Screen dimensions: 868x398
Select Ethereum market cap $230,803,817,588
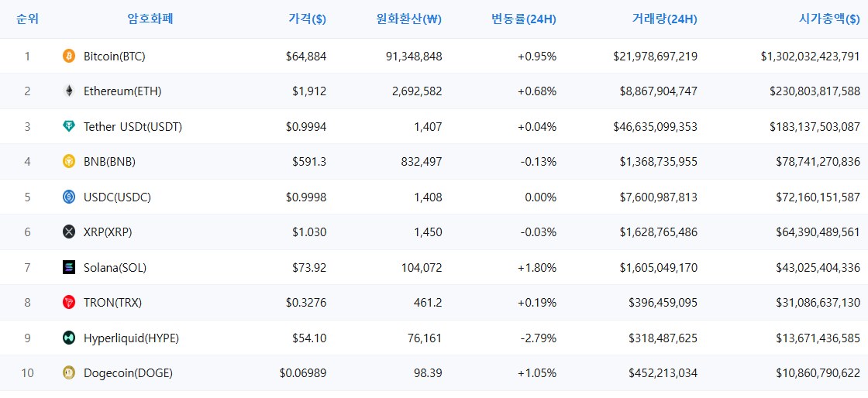815,91
